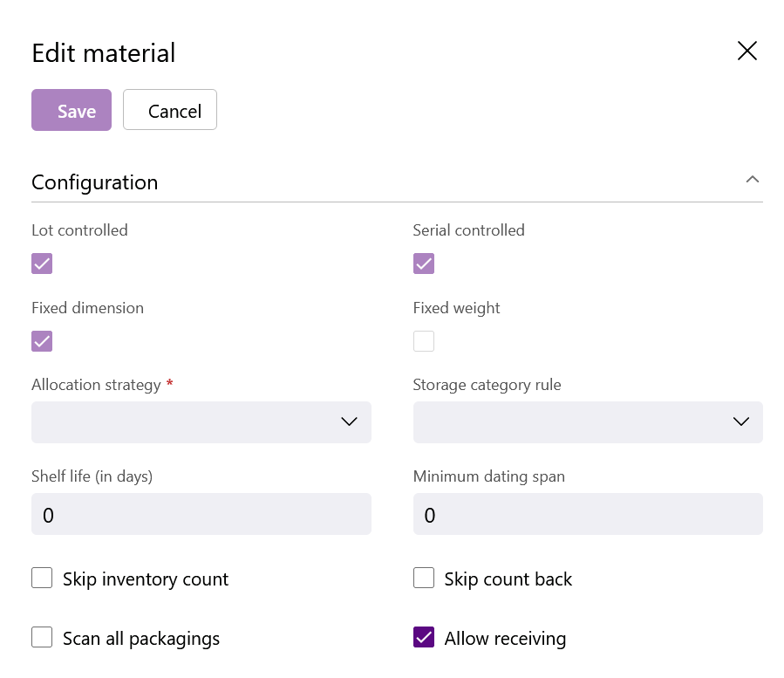Enable the Fixed weight checkbox

[x=424, y=341]
